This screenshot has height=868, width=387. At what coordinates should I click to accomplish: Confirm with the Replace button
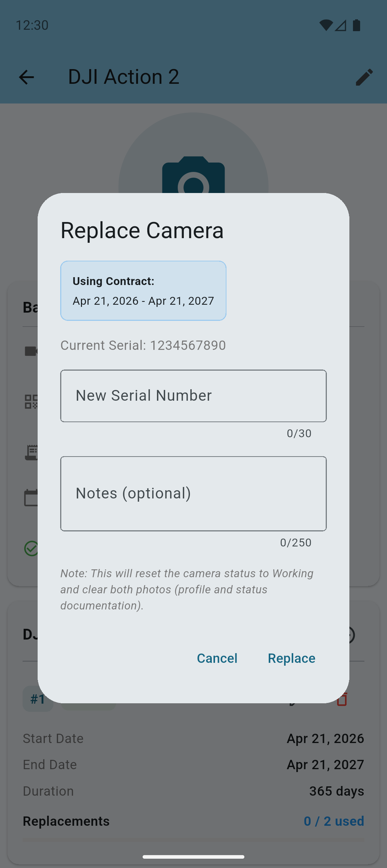coord(291,658)
